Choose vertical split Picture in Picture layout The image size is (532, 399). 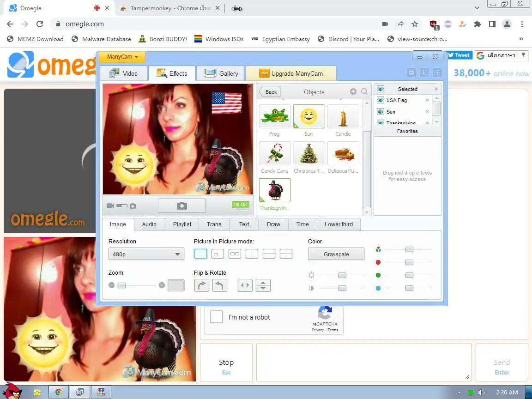point(252,254)
